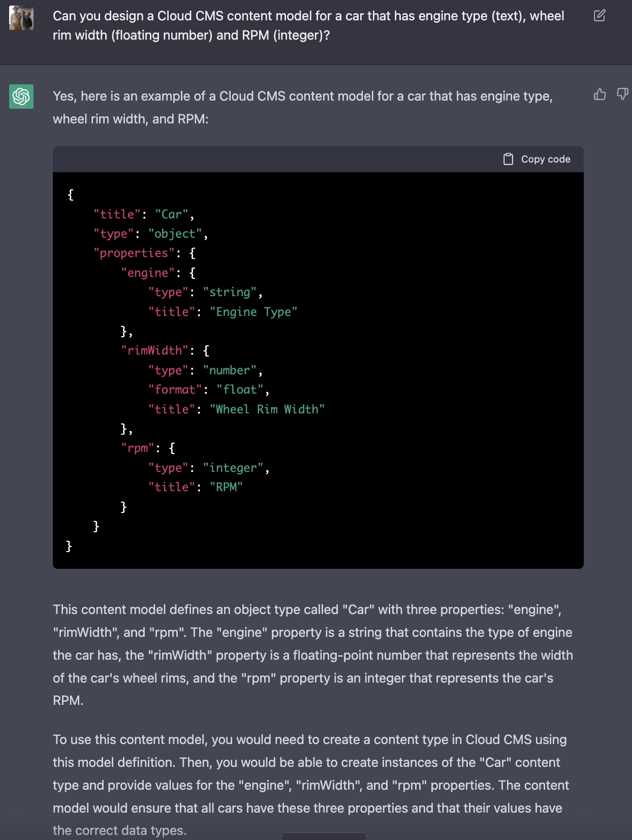Screen dimensions: 632x840
Task: Click the "rpm" key in code
Action: point(138,448)
